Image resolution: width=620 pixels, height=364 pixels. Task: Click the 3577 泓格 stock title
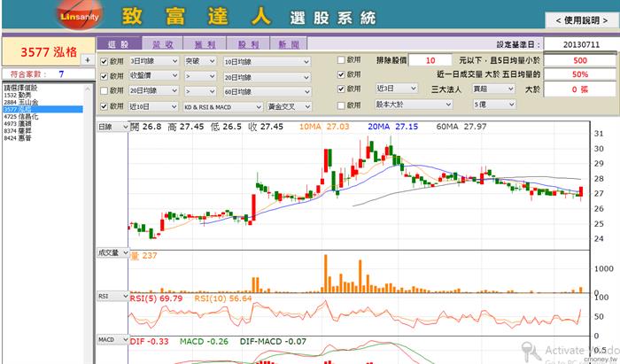point(49,52)
